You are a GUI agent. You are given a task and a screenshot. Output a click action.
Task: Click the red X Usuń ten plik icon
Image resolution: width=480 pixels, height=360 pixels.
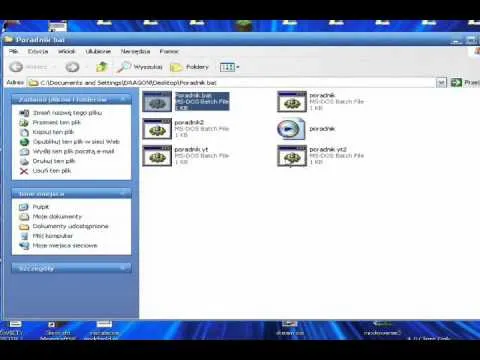click(x=24, y=171)
